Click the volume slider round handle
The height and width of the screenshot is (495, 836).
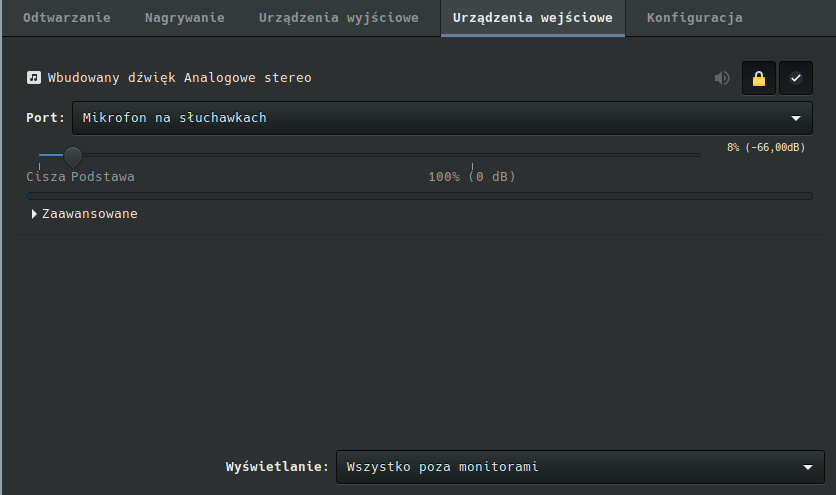pos(73,155)
